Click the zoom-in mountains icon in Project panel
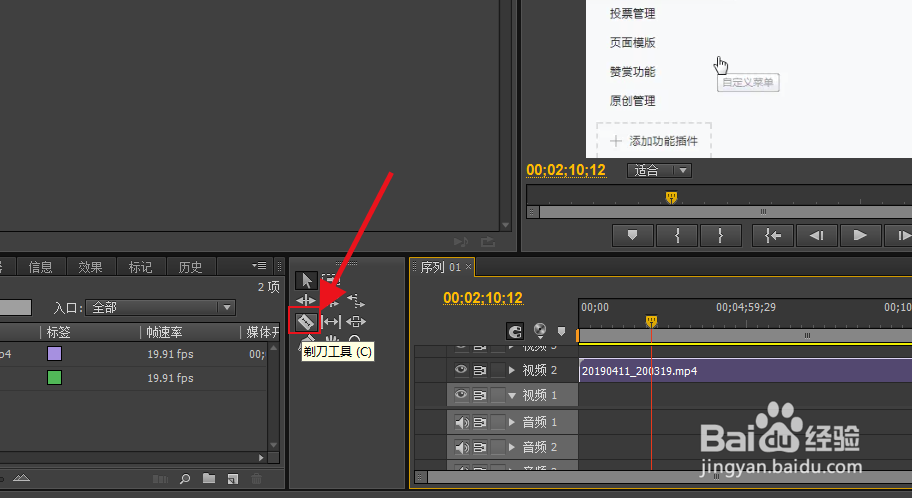The image size is (912, 498). coord(22,478)
